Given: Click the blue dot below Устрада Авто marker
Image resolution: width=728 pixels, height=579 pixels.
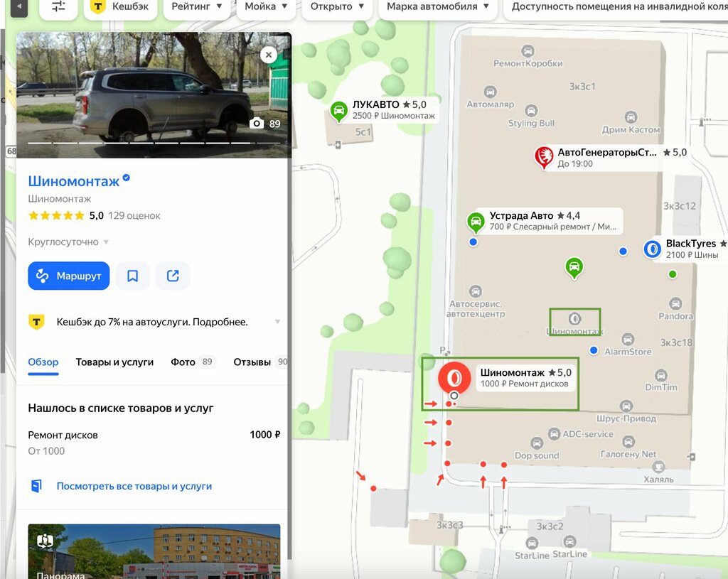Looking at the screenshot, I should (x=473, y=242).
